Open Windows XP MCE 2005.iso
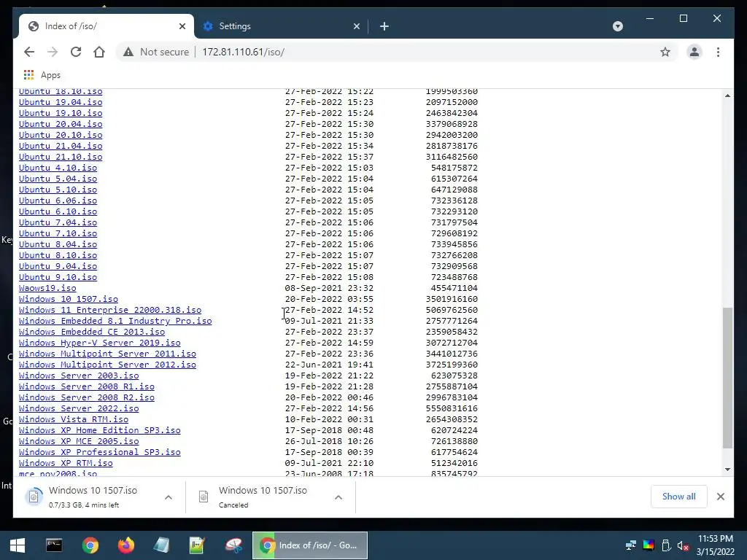Screen dimensions: 747x560 point(79,441)
